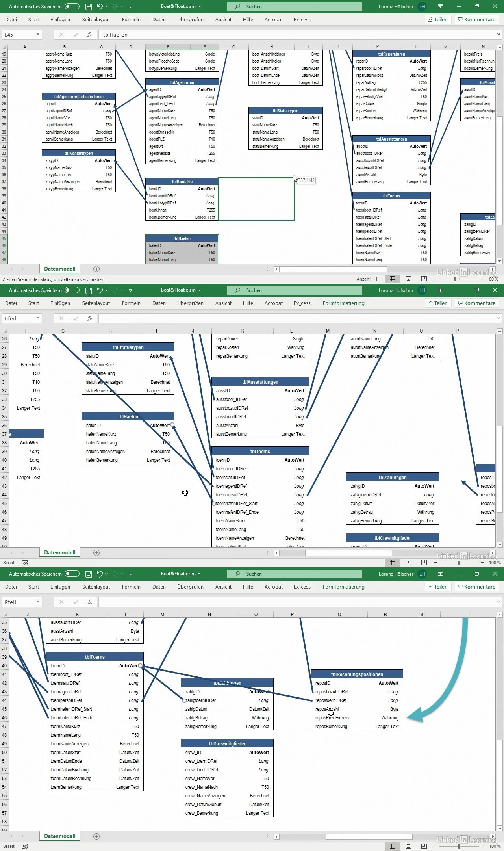Click the Teilen button in the top window

pos(437,20)
